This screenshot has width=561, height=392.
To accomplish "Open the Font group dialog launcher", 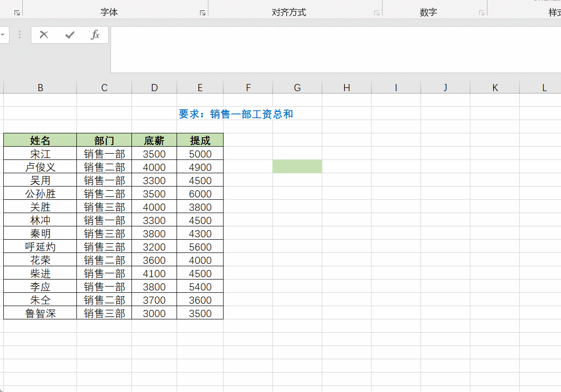I will (203, 13).
